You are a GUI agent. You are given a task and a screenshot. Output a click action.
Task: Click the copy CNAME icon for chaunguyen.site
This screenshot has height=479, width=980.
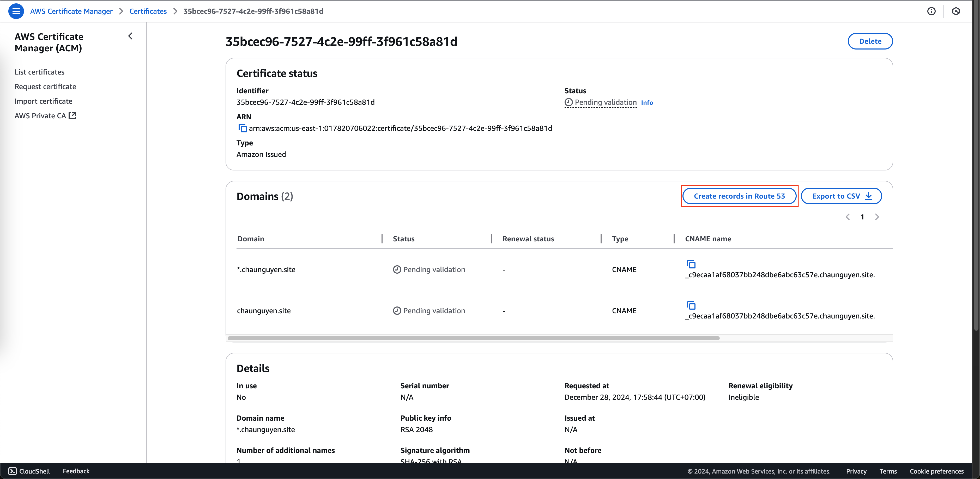click(691, 305)
